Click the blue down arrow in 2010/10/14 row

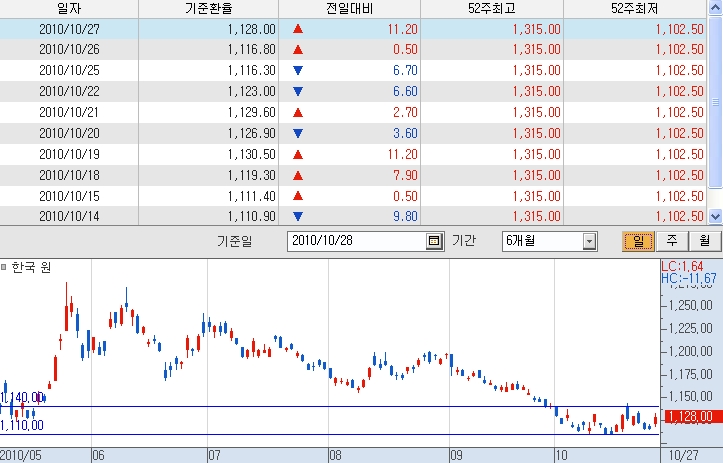[x=298, y=216]
